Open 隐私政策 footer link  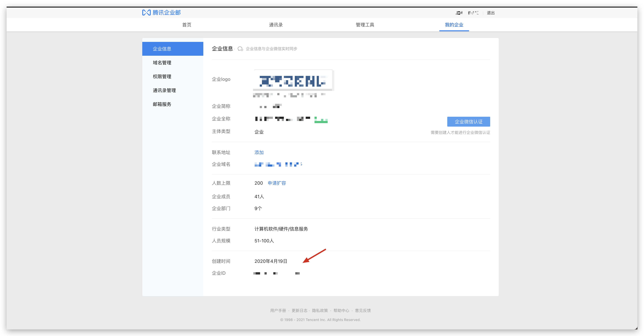(x=320, y=310)
